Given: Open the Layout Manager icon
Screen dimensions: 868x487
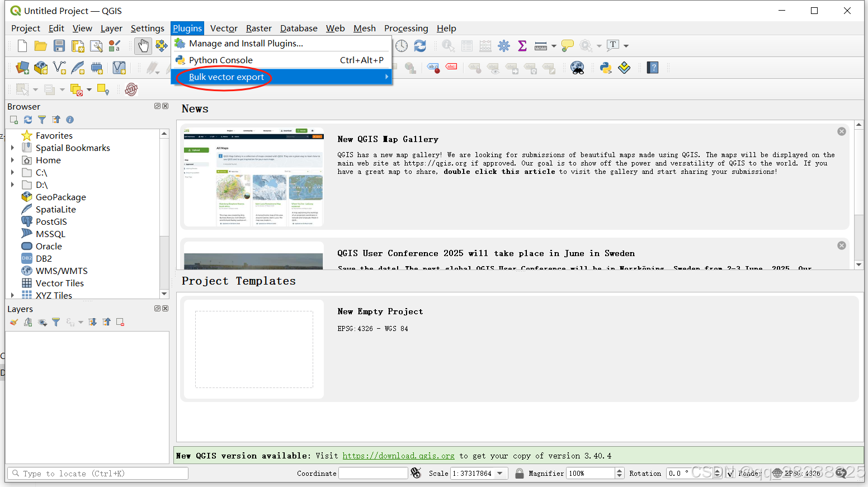Looking at the screenshot, I should (x=96, y=46).
